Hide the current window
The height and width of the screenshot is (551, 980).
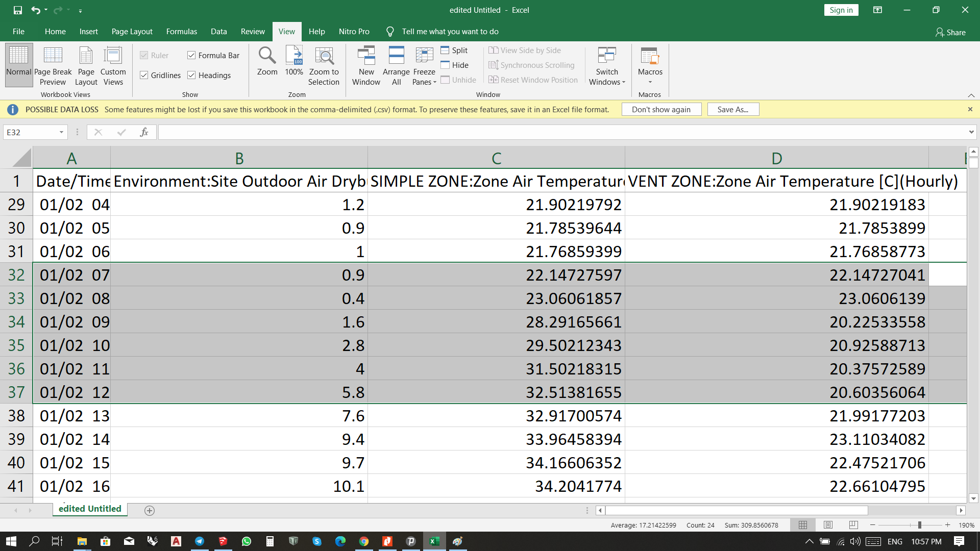[x=454, y=65]
